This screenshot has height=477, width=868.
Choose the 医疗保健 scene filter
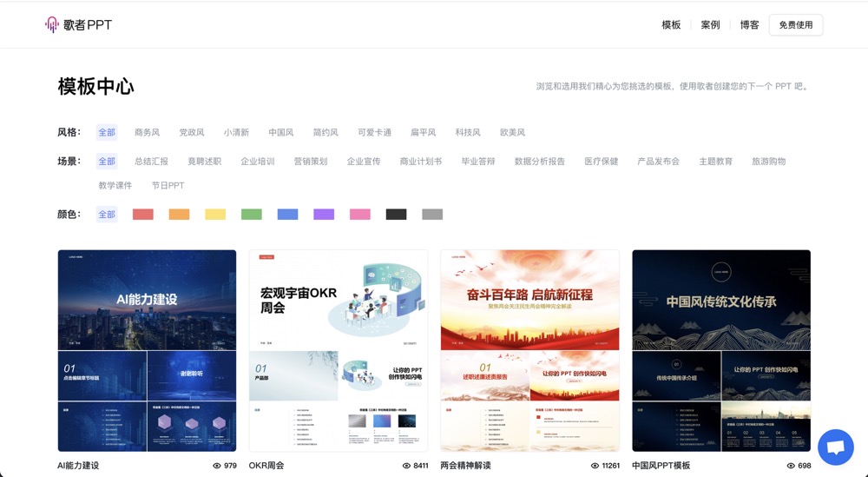point(602,162)
